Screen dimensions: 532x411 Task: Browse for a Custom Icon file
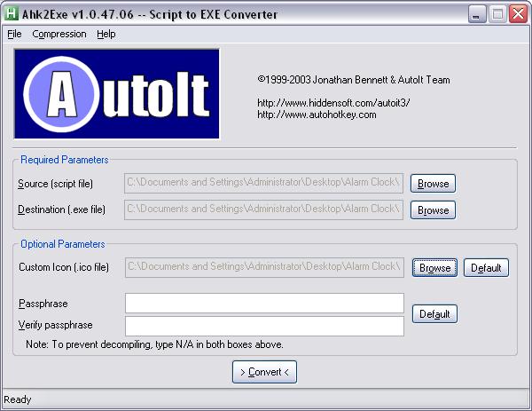(434, 268)
